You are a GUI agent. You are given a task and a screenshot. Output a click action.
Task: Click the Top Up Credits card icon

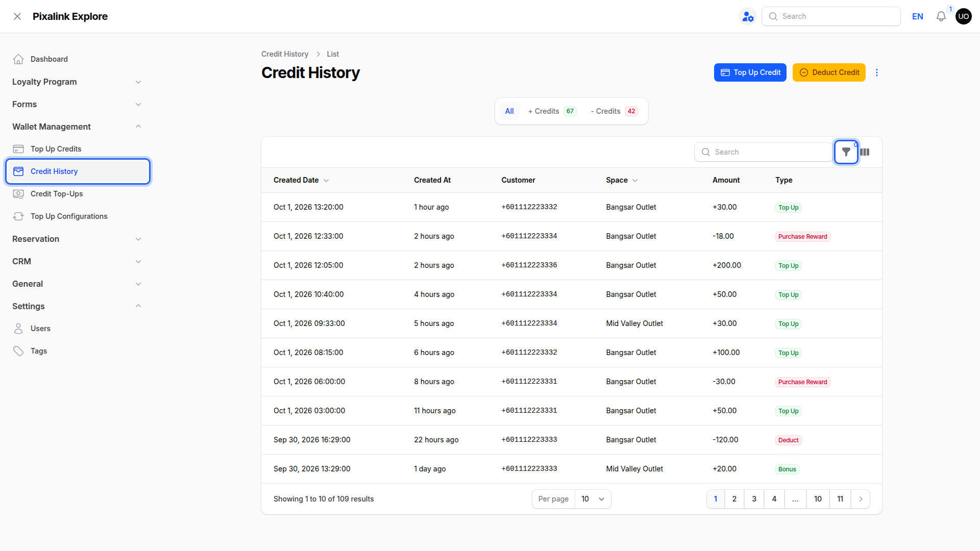(18, 149)
